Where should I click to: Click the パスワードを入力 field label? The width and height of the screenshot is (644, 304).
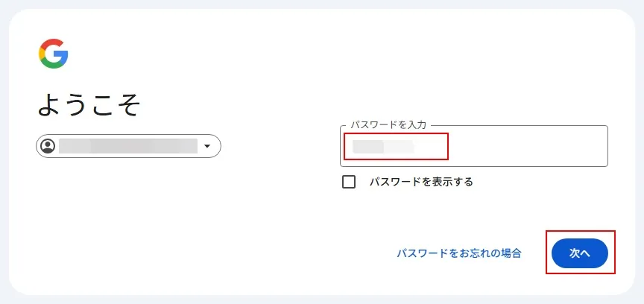pos(388,125)
